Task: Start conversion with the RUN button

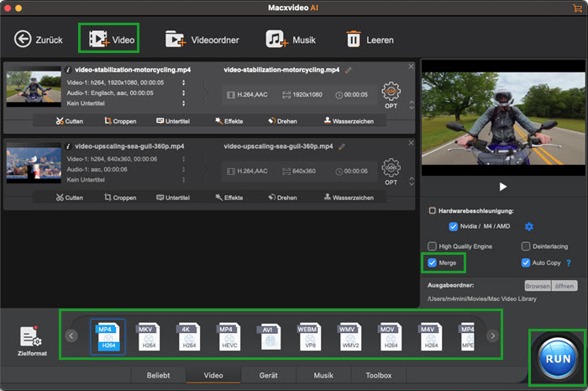Action: click(558, 359)
